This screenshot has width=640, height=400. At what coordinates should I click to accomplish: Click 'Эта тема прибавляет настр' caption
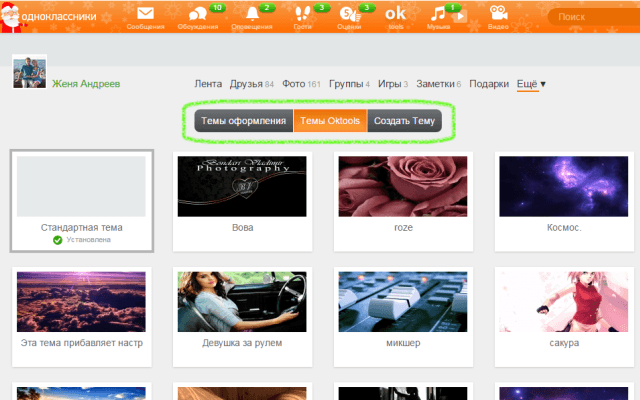82,343
